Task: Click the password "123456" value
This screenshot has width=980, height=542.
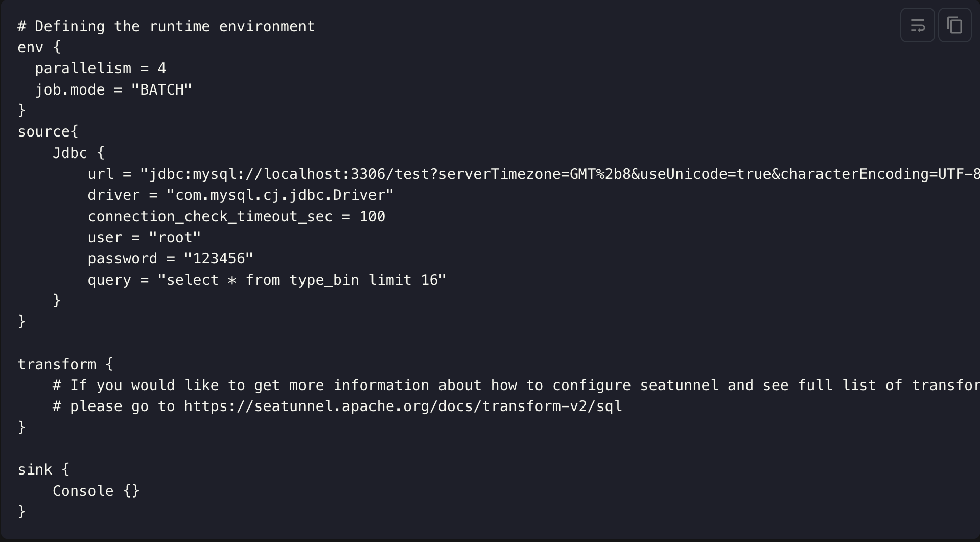Action: click(219, 259)
